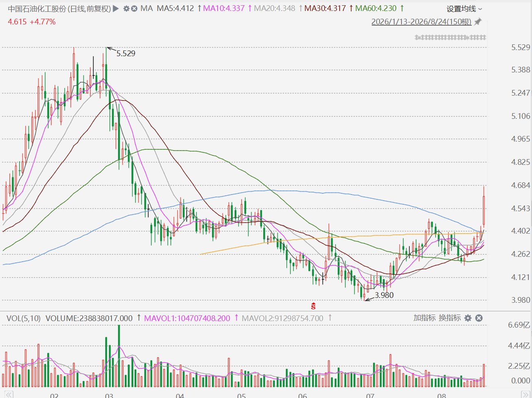Select the MA30:4.317 legend entry
532x398 pixels.
point(325,8)
